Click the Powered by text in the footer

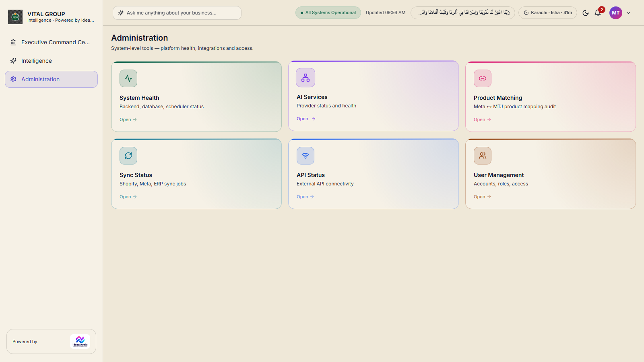[25, 341]
